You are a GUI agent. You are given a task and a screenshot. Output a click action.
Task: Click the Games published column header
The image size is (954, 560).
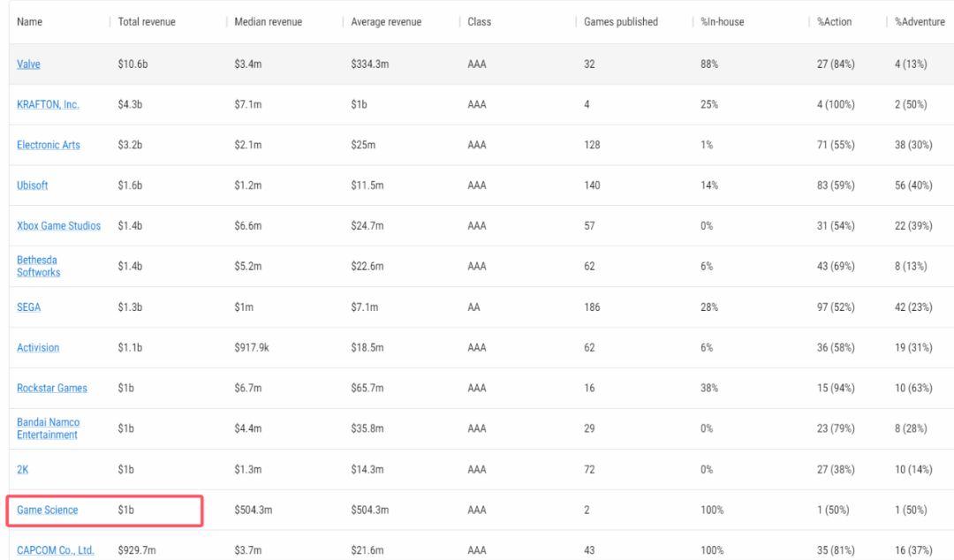click(x=620, y=21)
